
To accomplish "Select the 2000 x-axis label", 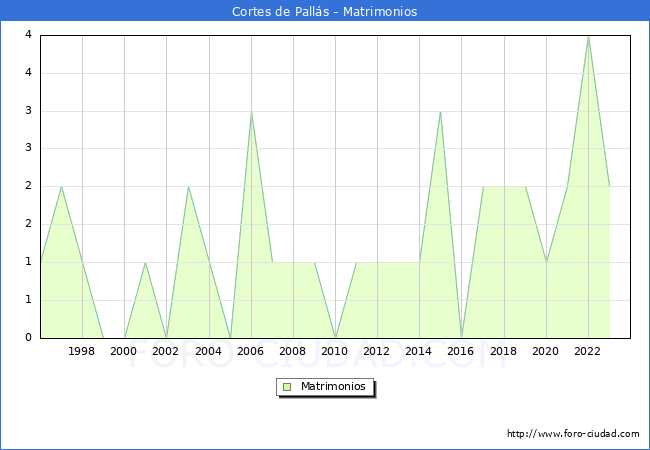I will (x=124, y=351).
